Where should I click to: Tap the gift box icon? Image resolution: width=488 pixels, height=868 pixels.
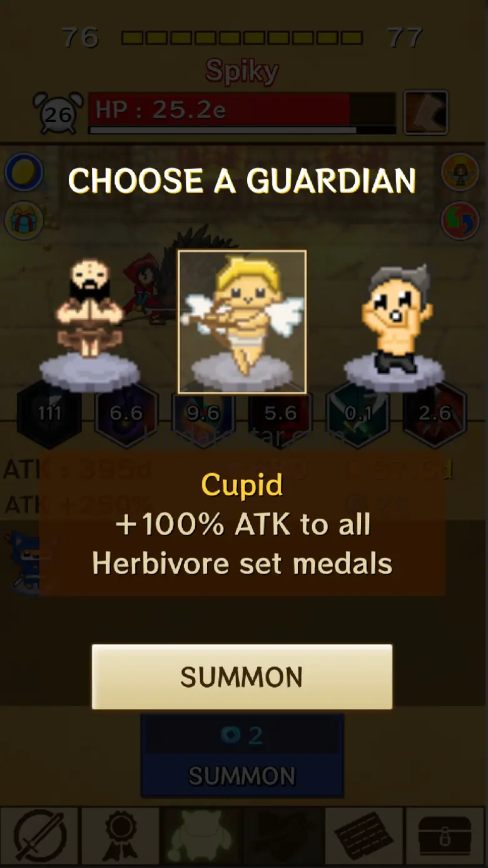[24, 220]
